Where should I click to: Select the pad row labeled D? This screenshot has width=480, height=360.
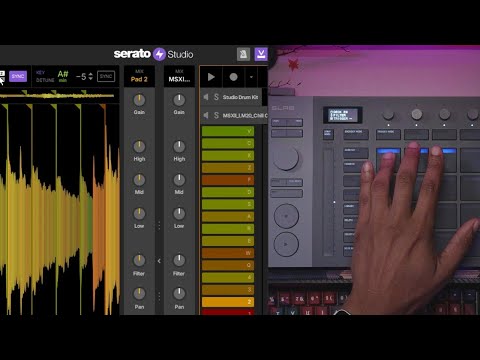click(228, 192)
